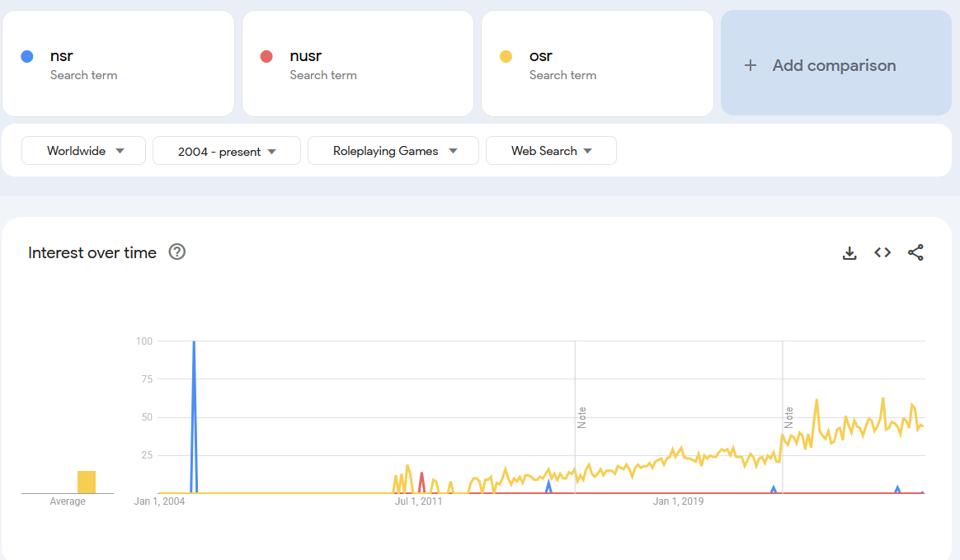Download the interest over time CSV
Screen dimensions: 960x560
tap(849, 252)
